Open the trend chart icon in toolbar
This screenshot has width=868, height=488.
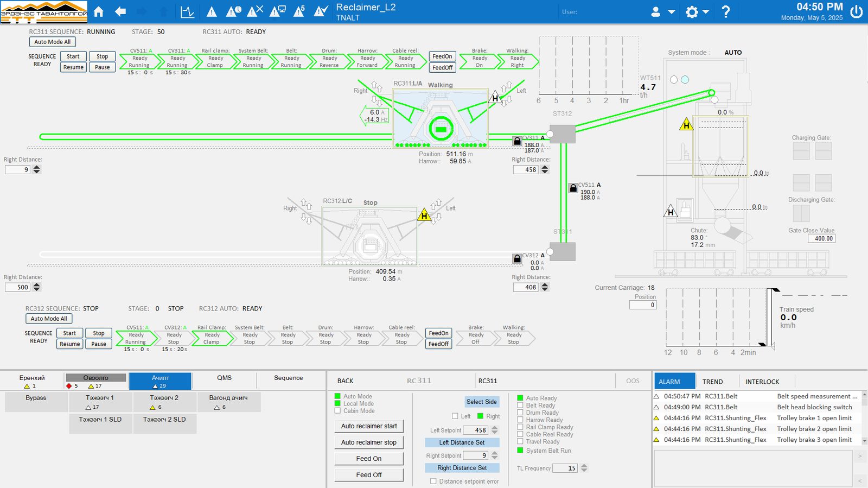(x=187, y=11)
